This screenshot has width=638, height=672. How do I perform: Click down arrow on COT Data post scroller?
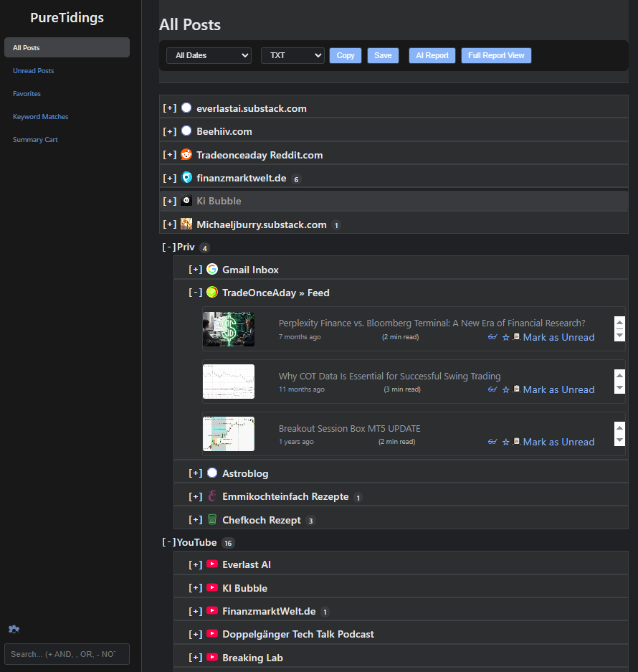pyautogui.click(x=619, y=388)
